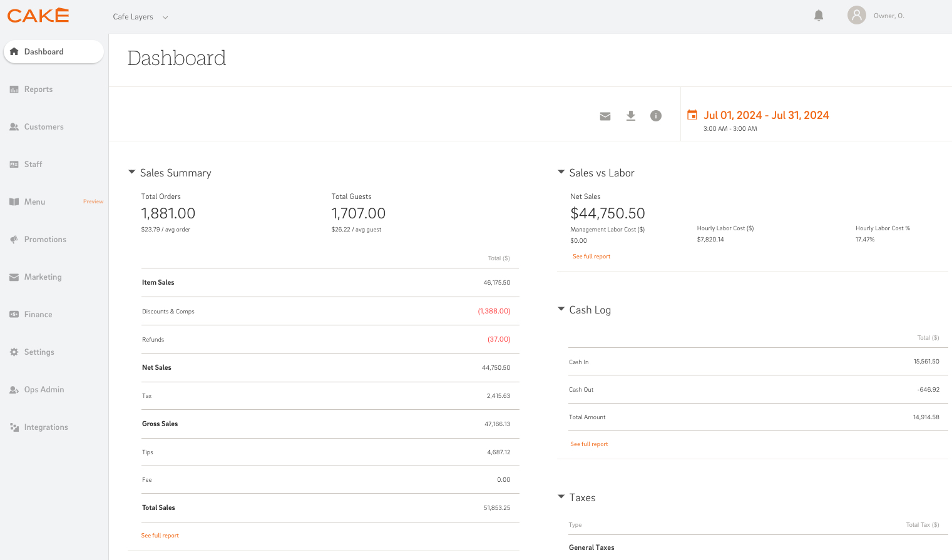The width and height of the screenshot is (952, 560).
Task: Open the info icon near date range
Action: tap(656, 116)
